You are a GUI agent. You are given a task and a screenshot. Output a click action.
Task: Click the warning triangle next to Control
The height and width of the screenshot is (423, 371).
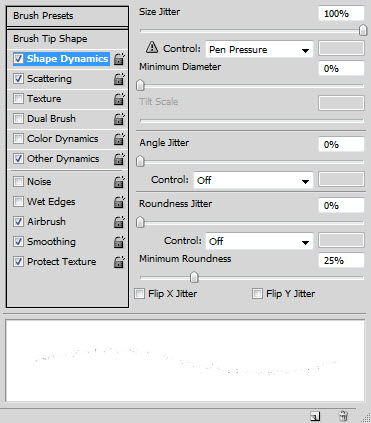(x=152, y=47)
